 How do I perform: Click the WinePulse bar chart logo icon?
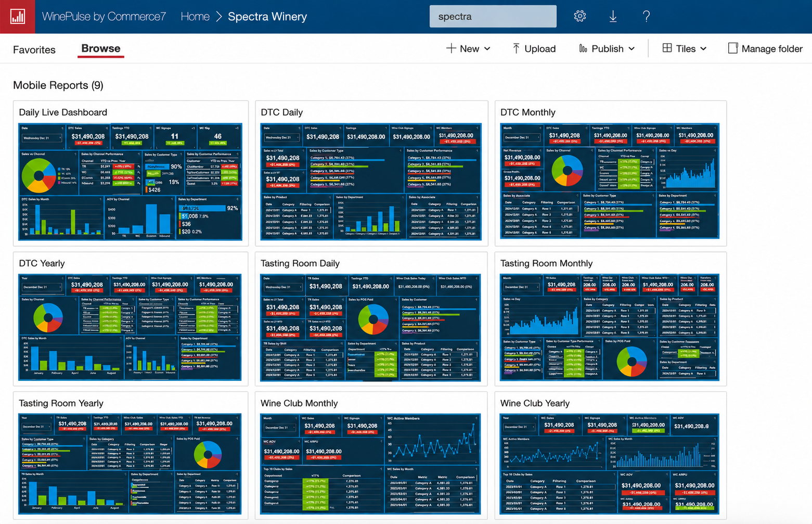tap(18, 17)
